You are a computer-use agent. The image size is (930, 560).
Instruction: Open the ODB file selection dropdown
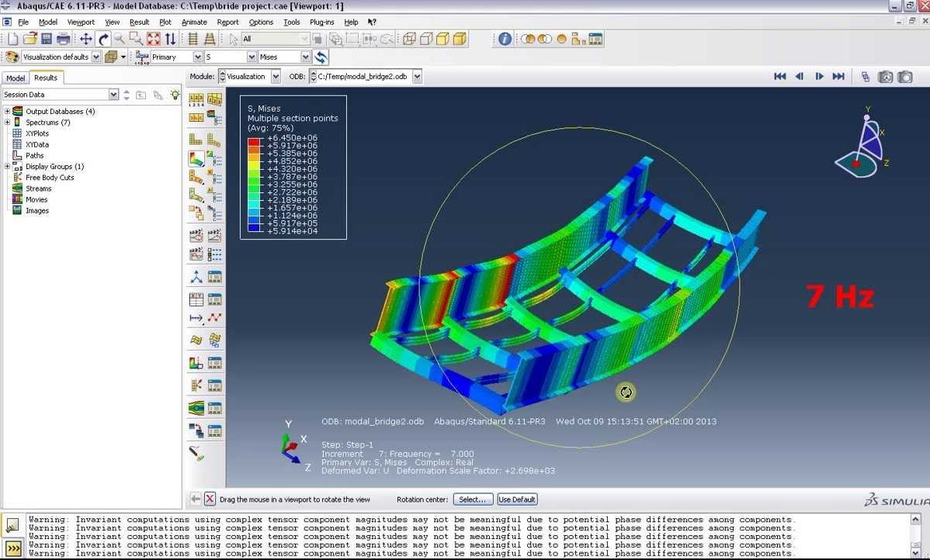pos(417,76)
